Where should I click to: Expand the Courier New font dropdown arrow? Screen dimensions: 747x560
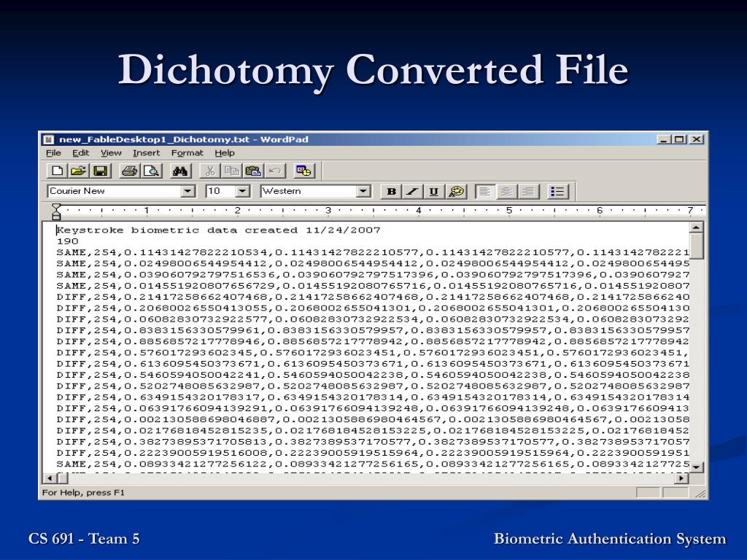click(188, 192)
